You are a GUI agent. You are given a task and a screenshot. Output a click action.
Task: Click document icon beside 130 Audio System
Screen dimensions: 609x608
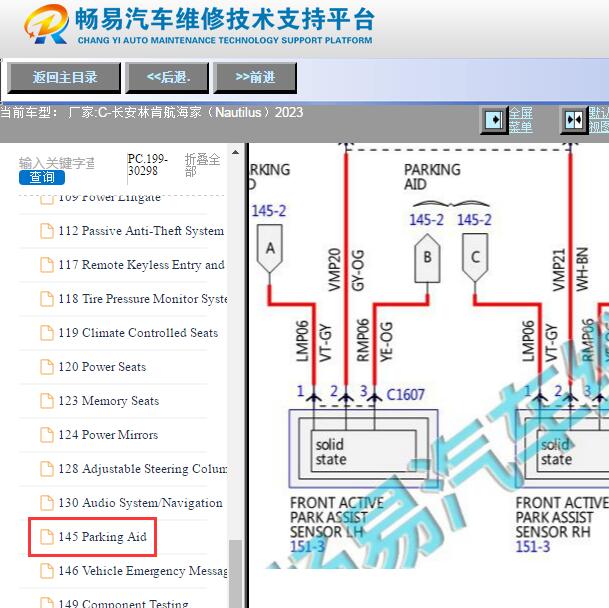pos(47,503)
